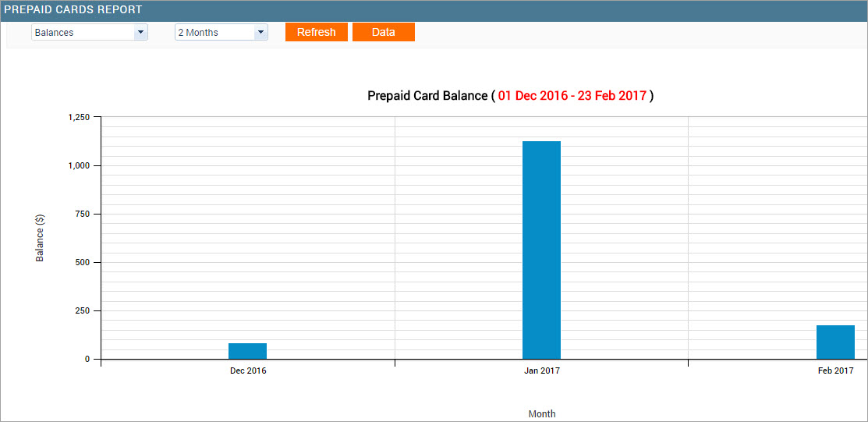
Task: Select the Feb 2017 balance bar
Action: pyautogui.click(x=835, y=342)
